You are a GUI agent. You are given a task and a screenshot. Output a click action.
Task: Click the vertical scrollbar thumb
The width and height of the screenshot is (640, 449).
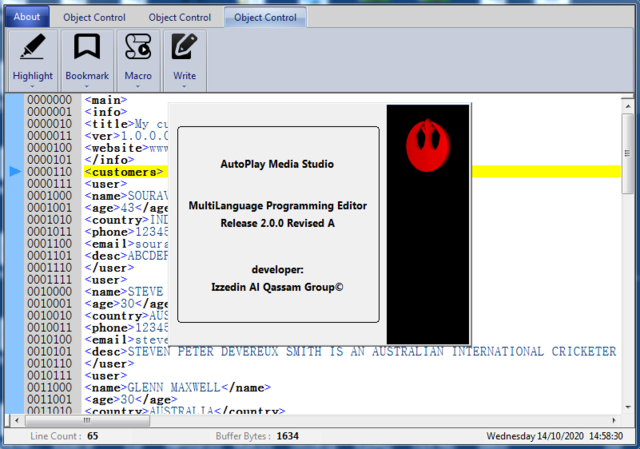coord(628,153)
